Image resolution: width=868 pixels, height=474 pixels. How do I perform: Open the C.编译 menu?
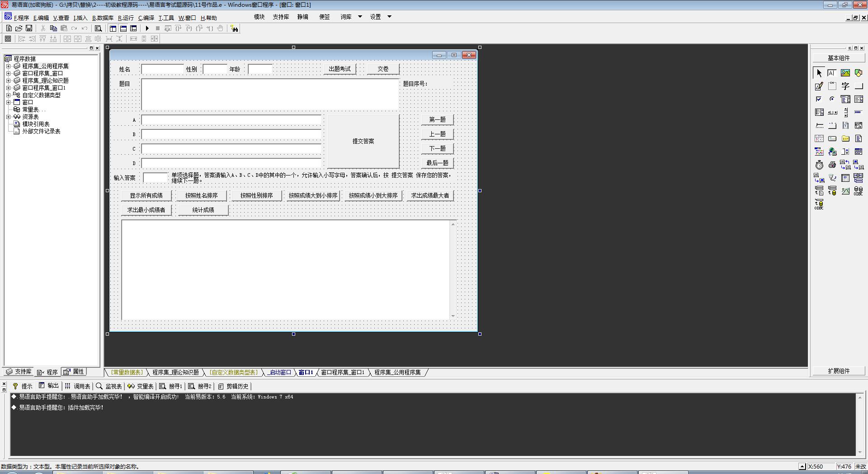(146, 18)
